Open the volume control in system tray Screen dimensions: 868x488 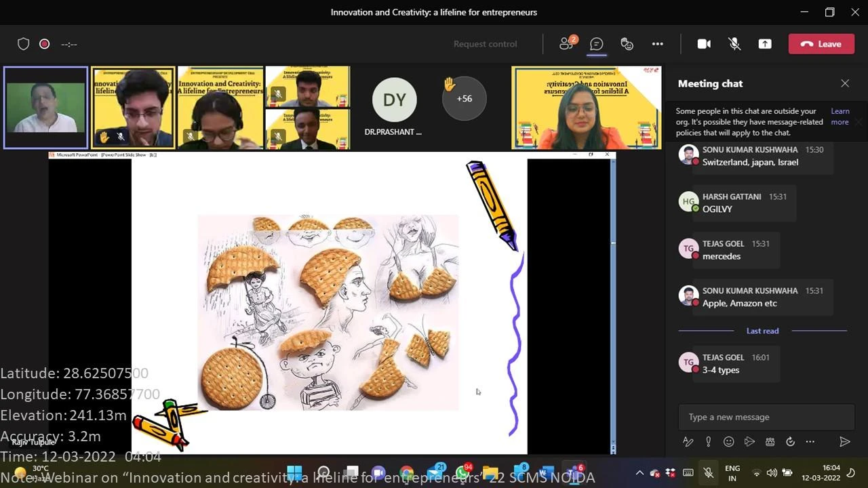pos(772,473)
